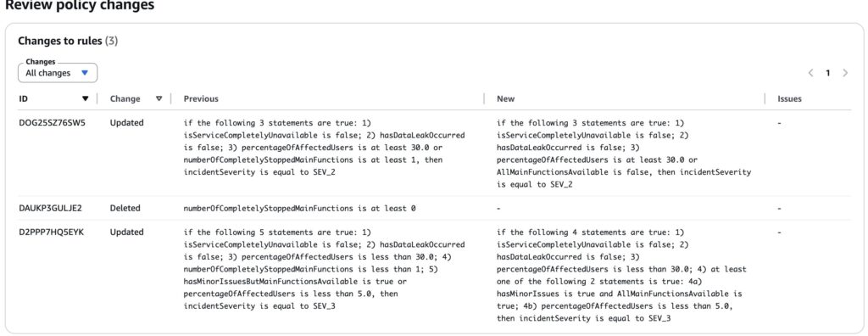Sort by ID column arrow

click(x=85, y=98)
